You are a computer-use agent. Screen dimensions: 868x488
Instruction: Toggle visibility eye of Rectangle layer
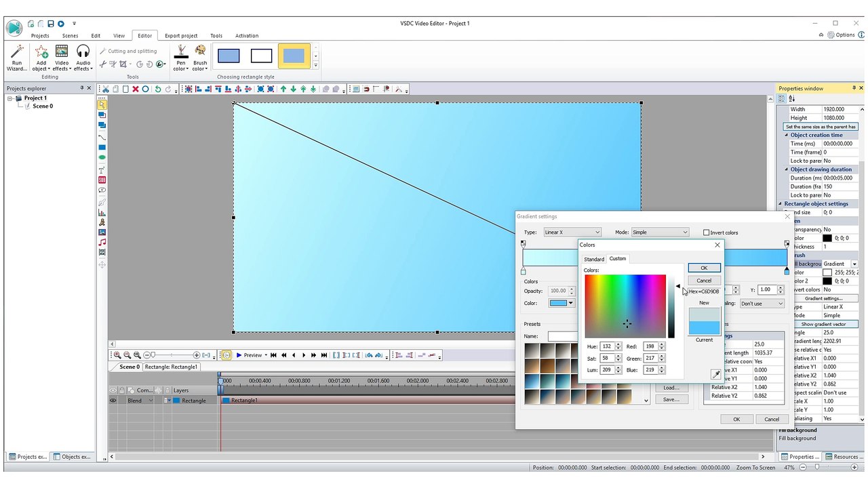pyautogui.click(x=113, y=401)
